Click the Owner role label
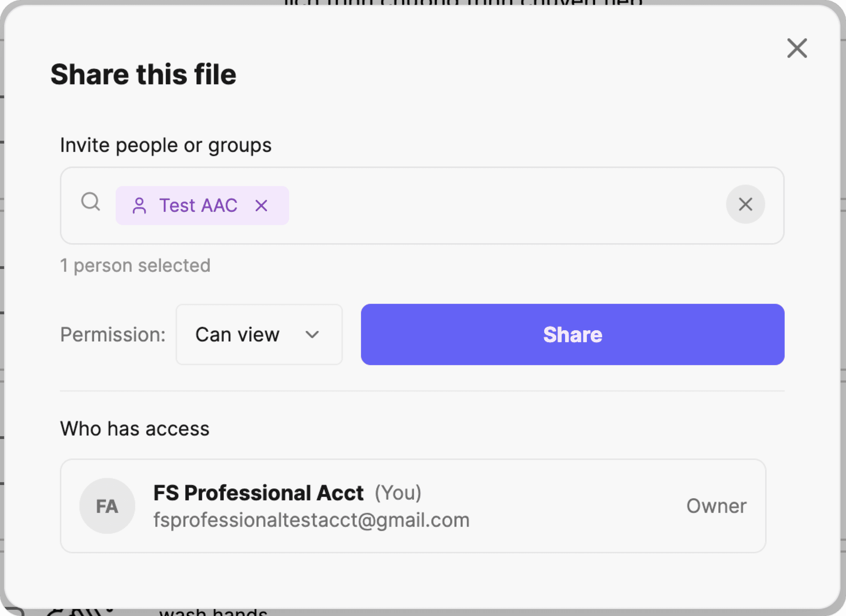Image resolution: width=846 pixels, height=616 pixels. [x=716, y=506]
